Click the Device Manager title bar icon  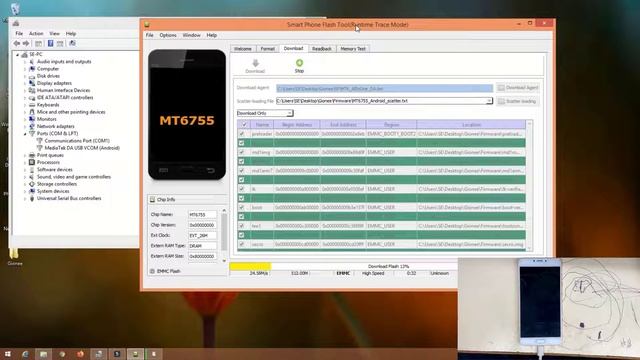coord(16,24)
